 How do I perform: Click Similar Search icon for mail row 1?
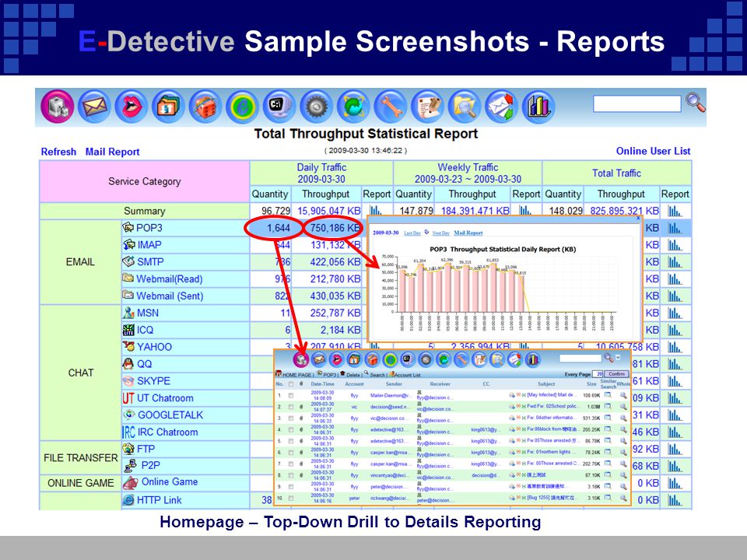[608, 395]
